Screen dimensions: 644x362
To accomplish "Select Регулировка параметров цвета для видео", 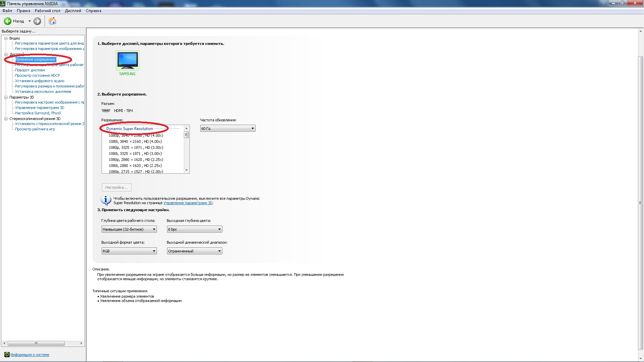I will click(50, 44).
